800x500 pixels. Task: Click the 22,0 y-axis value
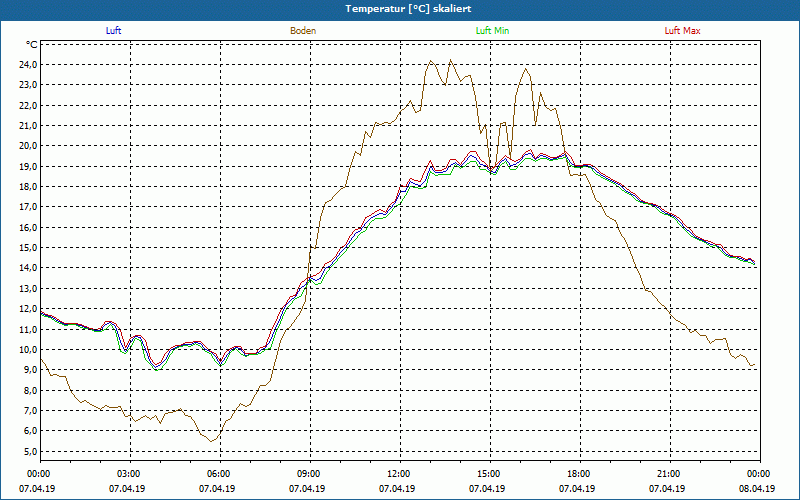point(29,106)
